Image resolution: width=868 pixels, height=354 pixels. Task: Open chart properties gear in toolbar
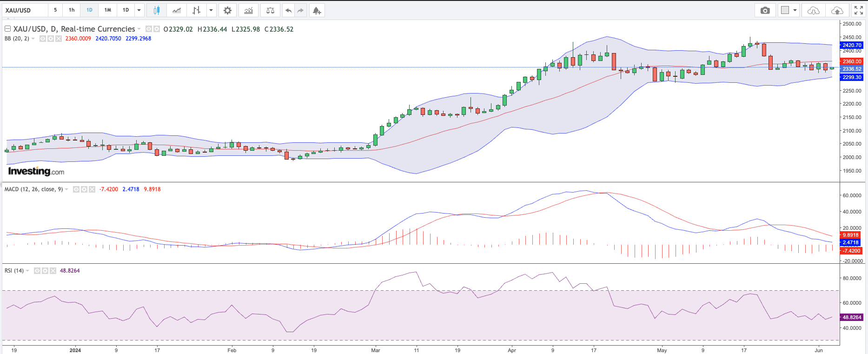(227, 10)
